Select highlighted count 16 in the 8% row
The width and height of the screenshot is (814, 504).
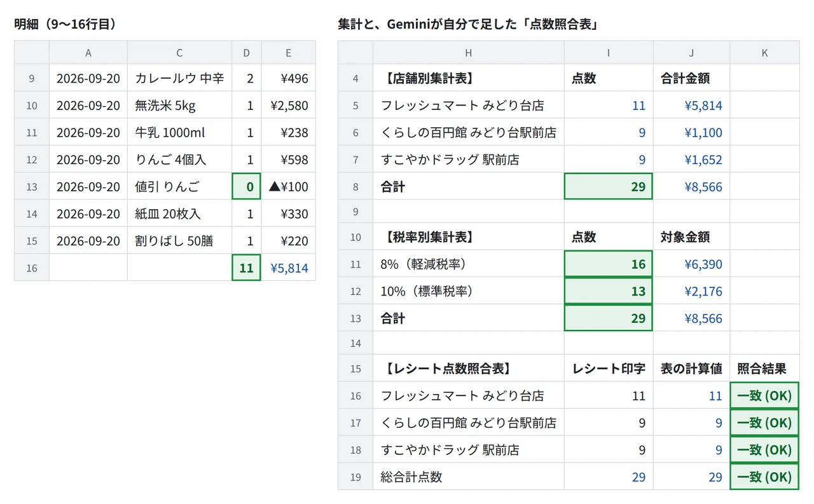coord(608,264)
